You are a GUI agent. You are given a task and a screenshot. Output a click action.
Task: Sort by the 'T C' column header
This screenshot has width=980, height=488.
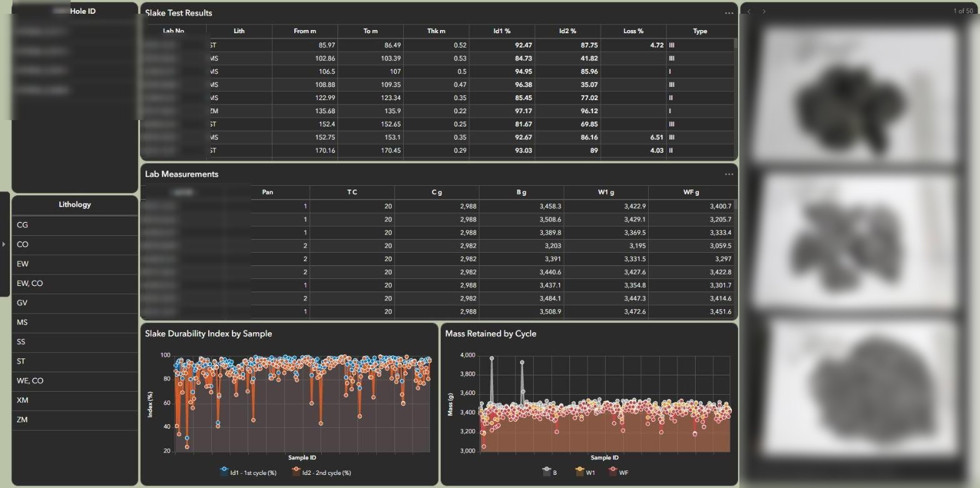click(x=352, y=193)
